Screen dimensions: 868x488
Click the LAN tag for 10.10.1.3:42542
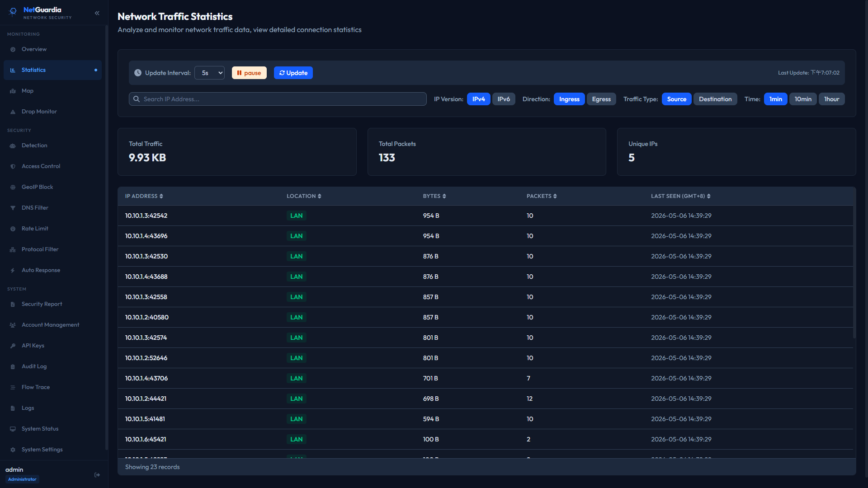click(297, 216)
